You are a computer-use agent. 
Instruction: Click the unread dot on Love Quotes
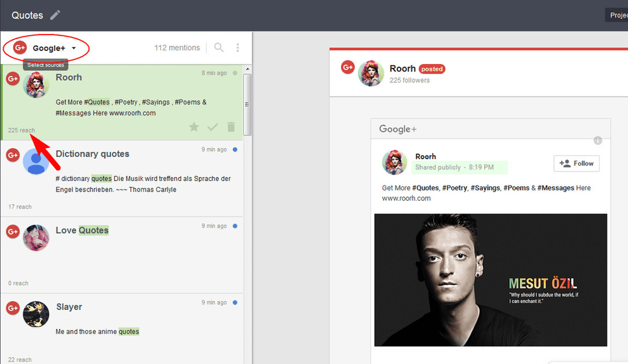click(x=235, y=226)
